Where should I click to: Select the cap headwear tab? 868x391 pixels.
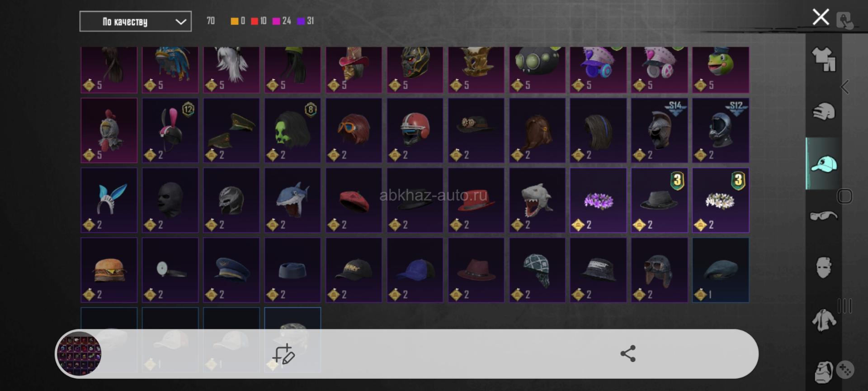click(x=824, y=163)
